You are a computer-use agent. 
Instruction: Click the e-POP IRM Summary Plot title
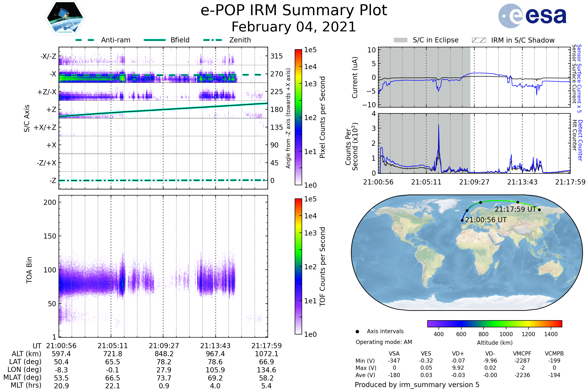(x=294, y=11)
